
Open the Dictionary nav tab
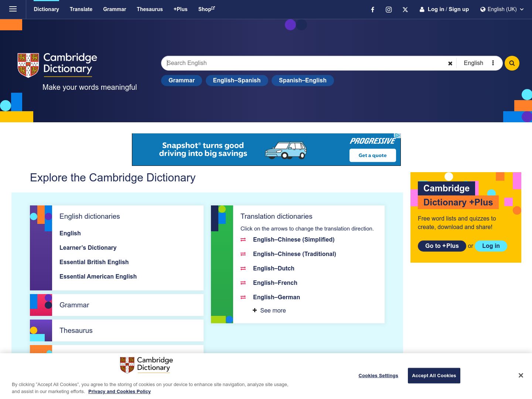point(46,9)
